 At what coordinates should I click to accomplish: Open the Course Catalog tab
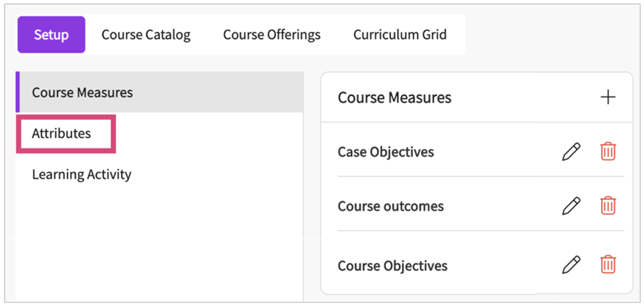[x=146, y=34]
